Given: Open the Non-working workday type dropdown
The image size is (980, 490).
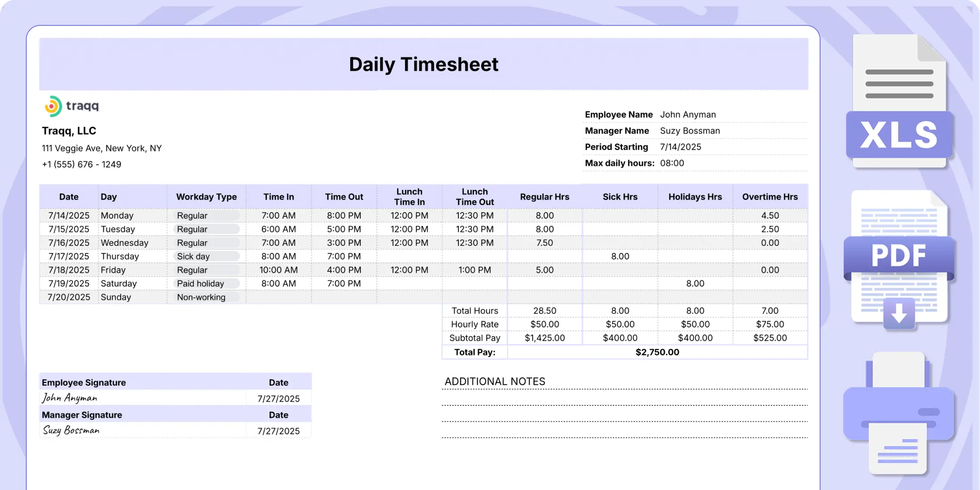Looking at the screenshot, I should pyautogui.click(x=206, y=297).
